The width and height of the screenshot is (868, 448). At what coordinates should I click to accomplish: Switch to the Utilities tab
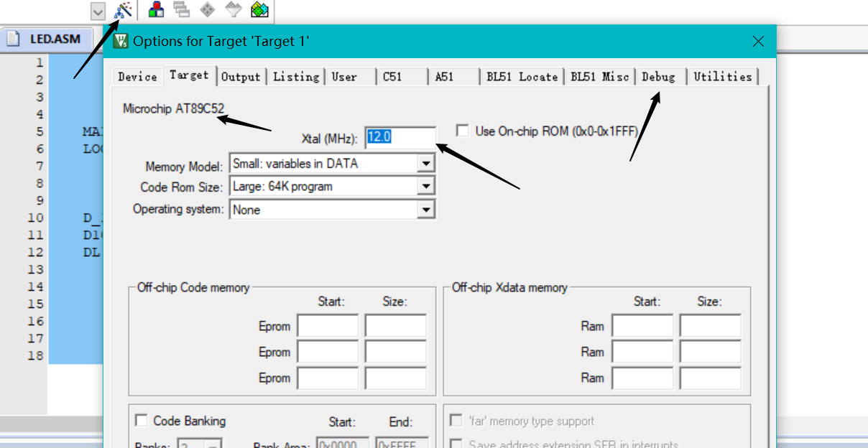[x=723, y=77]
